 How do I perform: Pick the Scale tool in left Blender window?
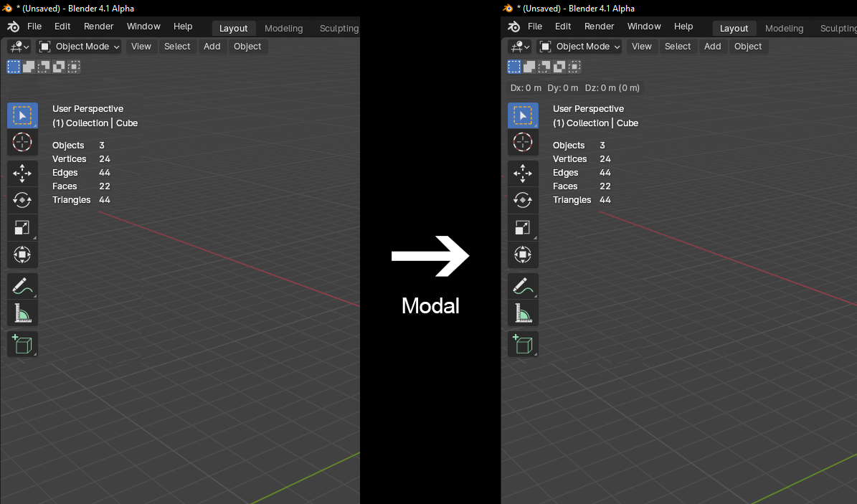[22, 227]
